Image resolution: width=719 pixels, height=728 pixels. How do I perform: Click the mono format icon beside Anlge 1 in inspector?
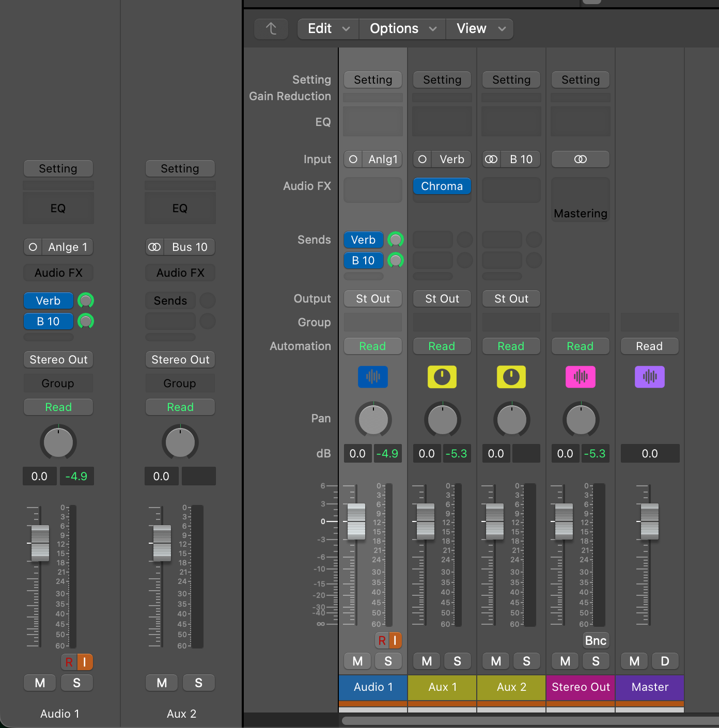click(33, 247)
